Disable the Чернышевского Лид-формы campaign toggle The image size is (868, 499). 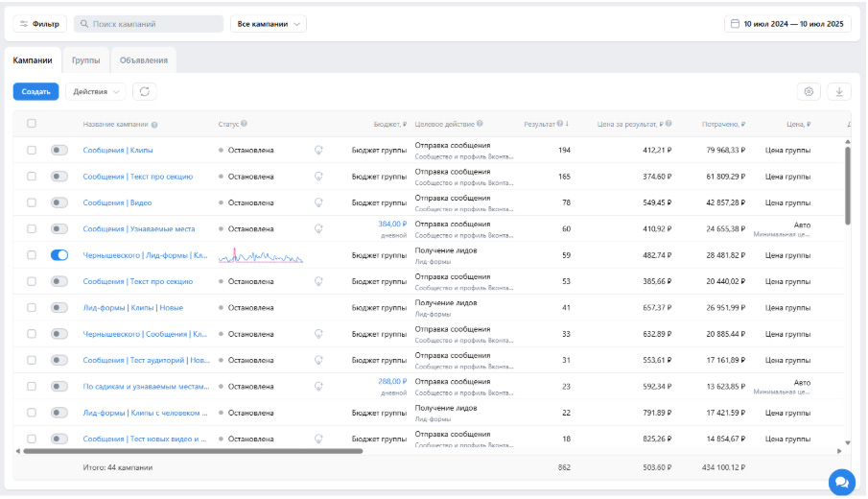pos(59,255)
